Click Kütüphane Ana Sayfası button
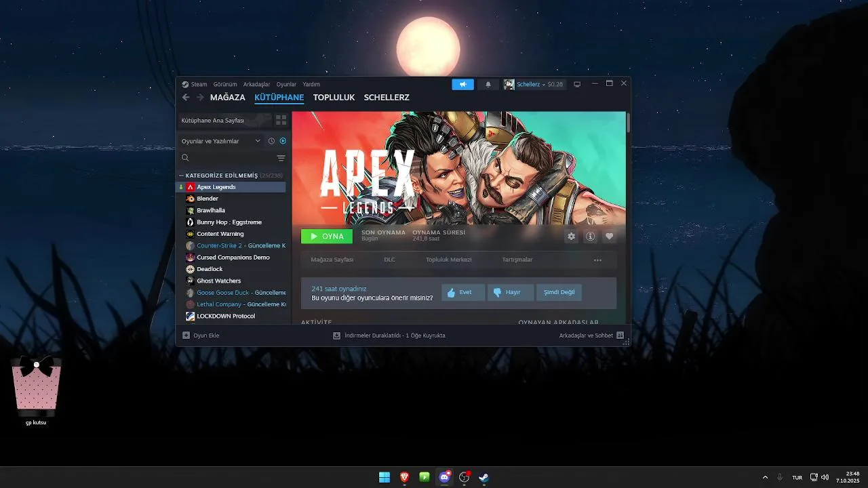 [x=224, y=120]
